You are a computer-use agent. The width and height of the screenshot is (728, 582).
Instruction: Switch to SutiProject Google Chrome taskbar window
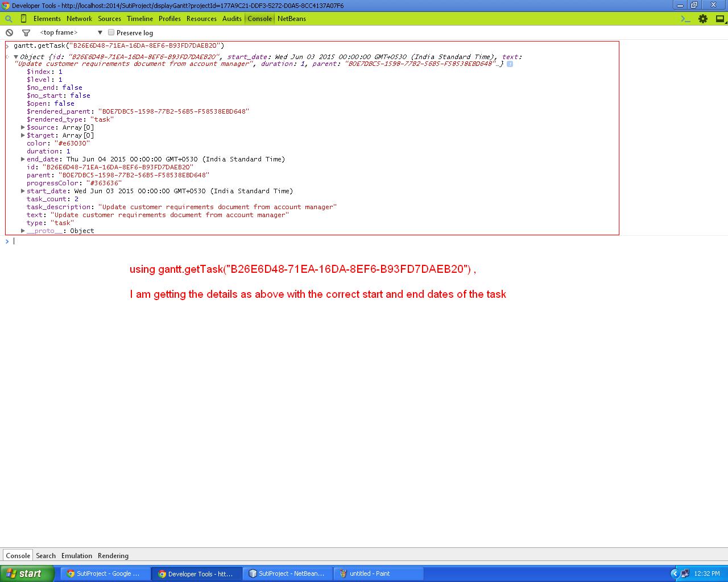(105, 574)
